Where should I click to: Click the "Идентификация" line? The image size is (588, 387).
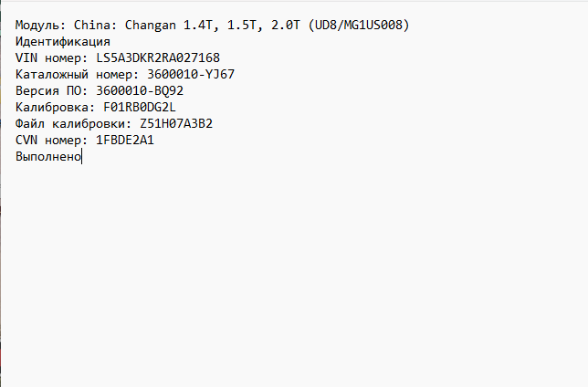pos(63,41)
